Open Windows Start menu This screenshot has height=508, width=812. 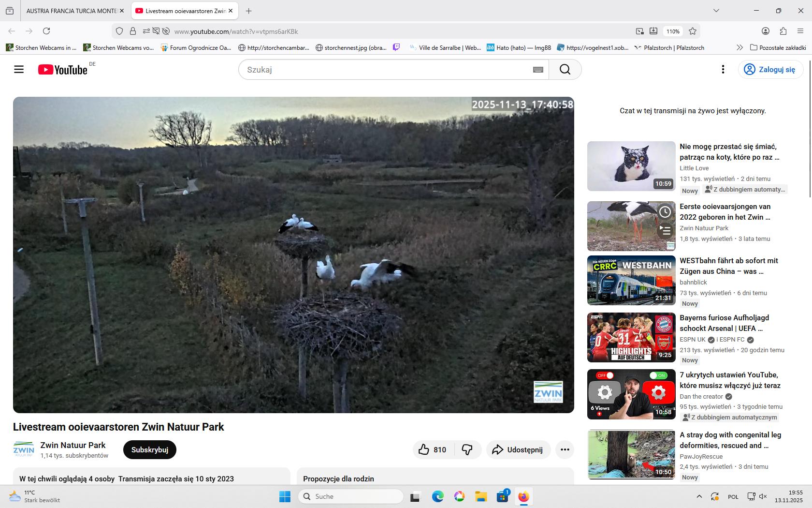coord(285,496)
